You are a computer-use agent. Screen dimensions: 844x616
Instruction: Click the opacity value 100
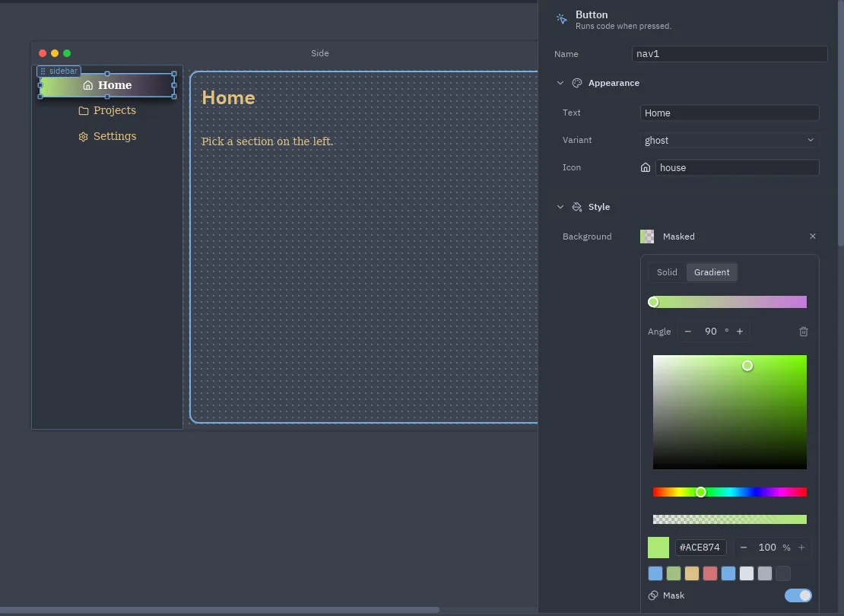click(x=767, y=548)
